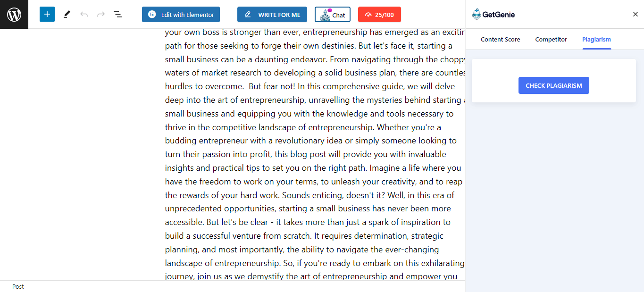Close the GetGenie side panel

(636, 14)
